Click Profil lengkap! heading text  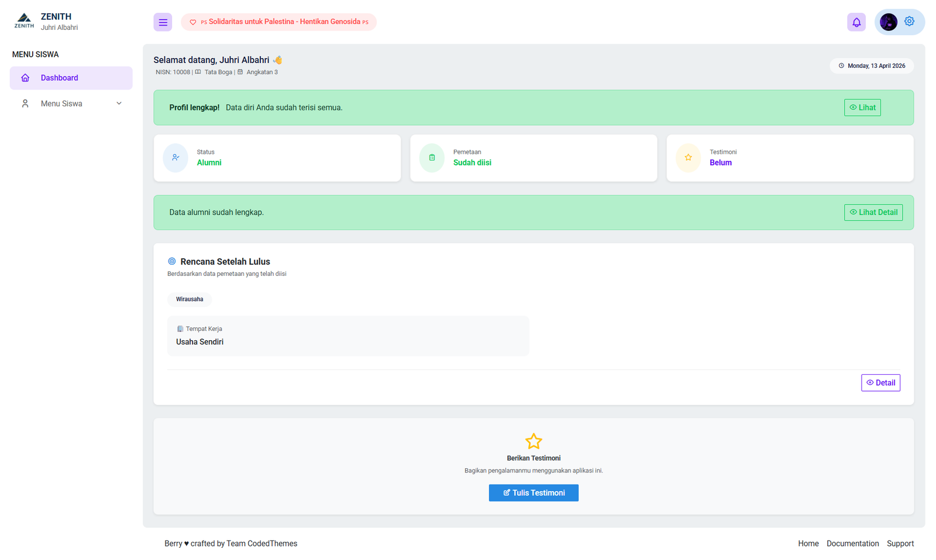pos(194,108)
